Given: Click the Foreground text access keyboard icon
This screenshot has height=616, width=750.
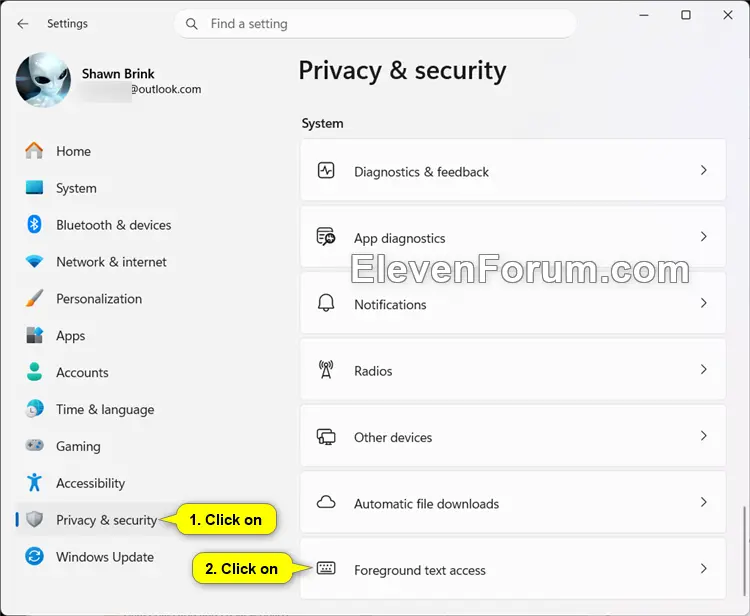Looking at the screenshot, I should coord(326,568).
